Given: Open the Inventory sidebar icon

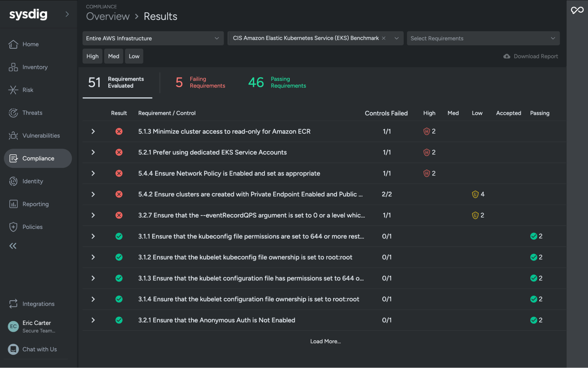Looking at the screenshot, I should click(13, 67).
